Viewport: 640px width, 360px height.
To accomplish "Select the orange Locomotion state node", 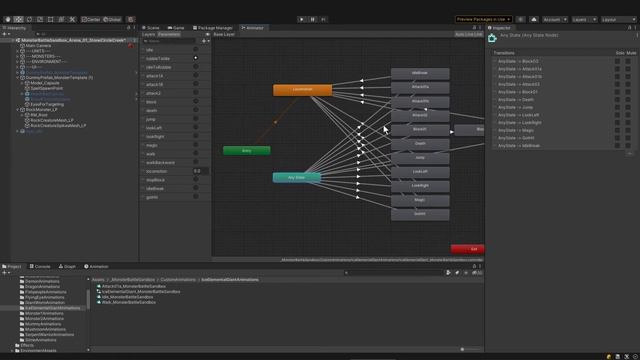I will (302, 90).
